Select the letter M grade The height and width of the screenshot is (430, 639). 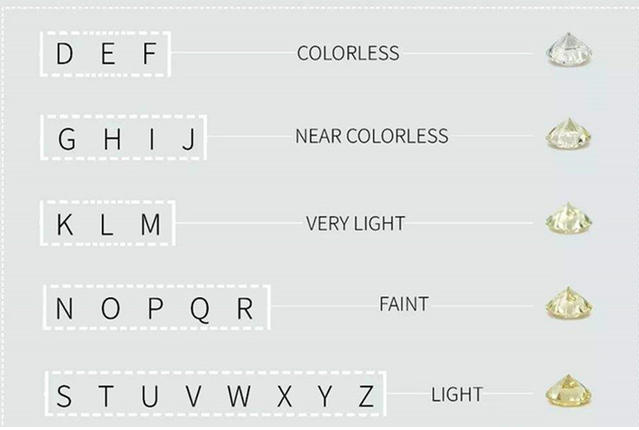coord(150,225)
